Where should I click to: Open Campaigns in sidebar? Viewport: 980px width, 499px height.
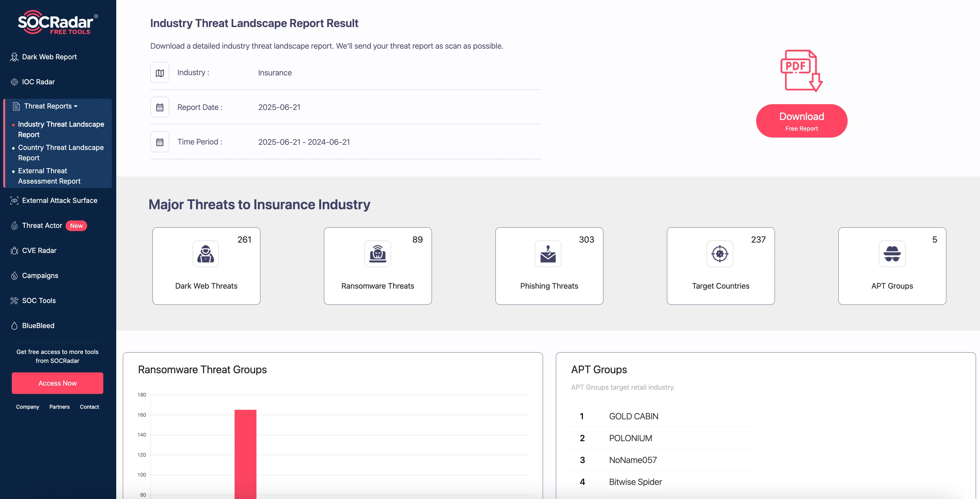[x=40, y=276]
